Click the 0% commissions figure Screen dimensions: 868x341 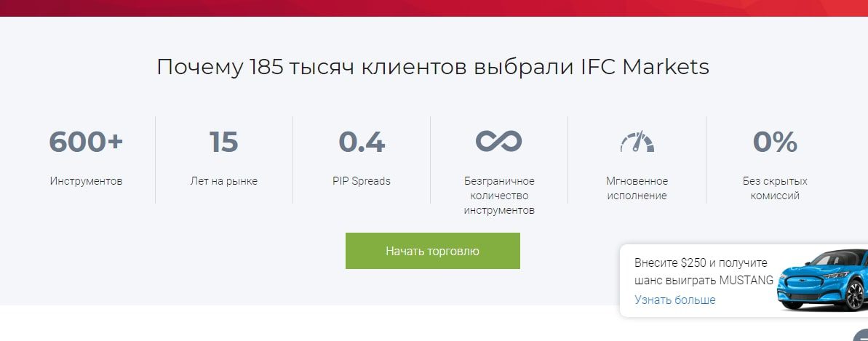(x=775, y=142)
